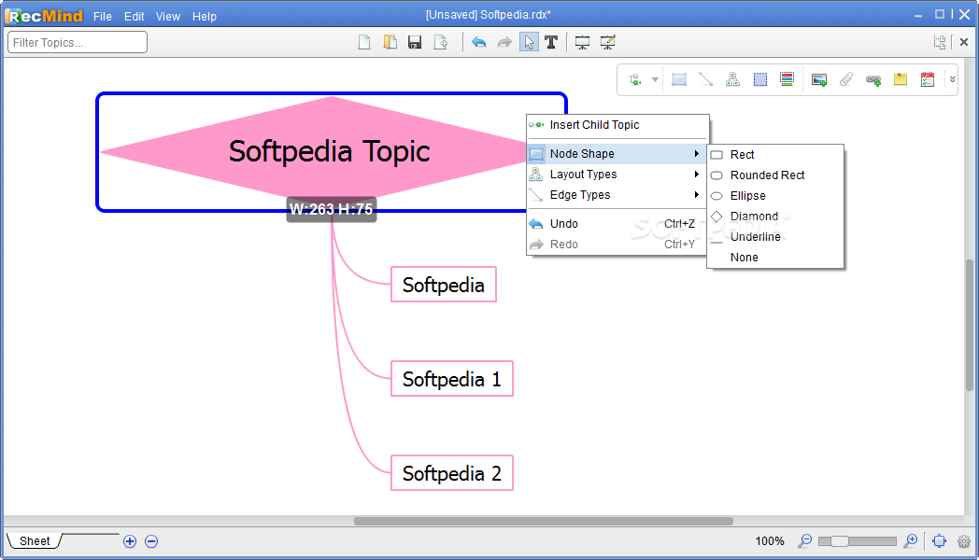Screen dimensions: 979x560
Task: Open the Edit menu
Action: click(134, 17)
